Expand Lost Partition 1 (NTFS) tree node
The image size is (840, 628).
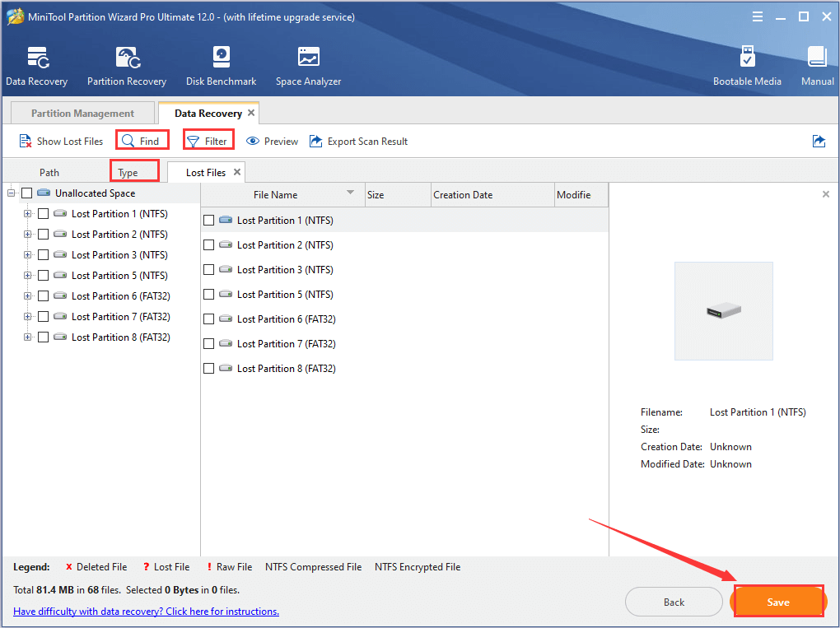(x=27, y=214)
